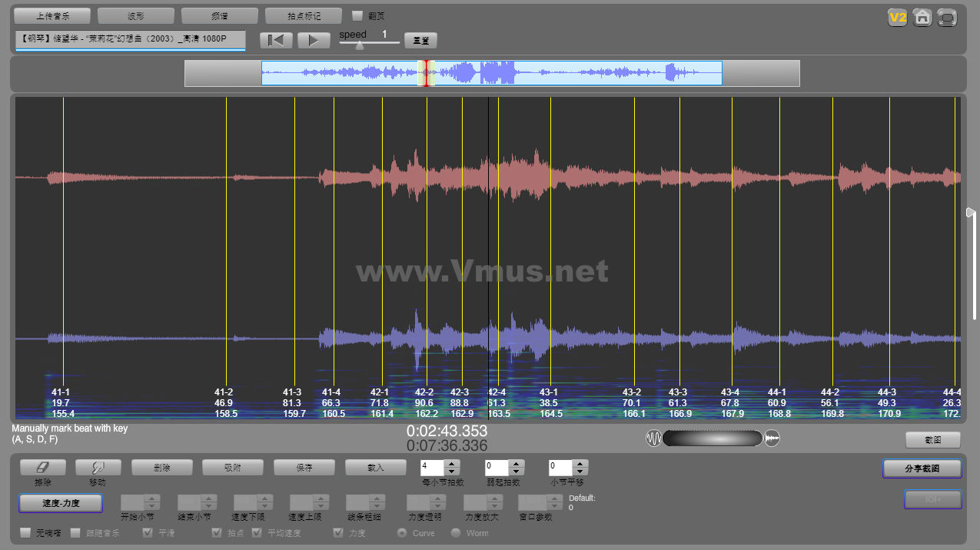Decrease 弱起拍数 pickup-beats stepper
This screenshot has width=980, height=550.
(517, 472)
